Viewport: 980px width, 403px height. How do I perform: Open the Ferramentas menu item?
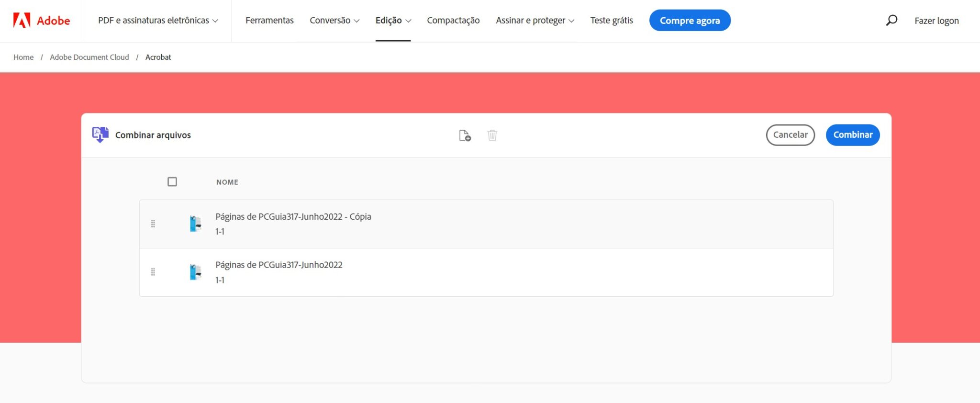[269, 21]
